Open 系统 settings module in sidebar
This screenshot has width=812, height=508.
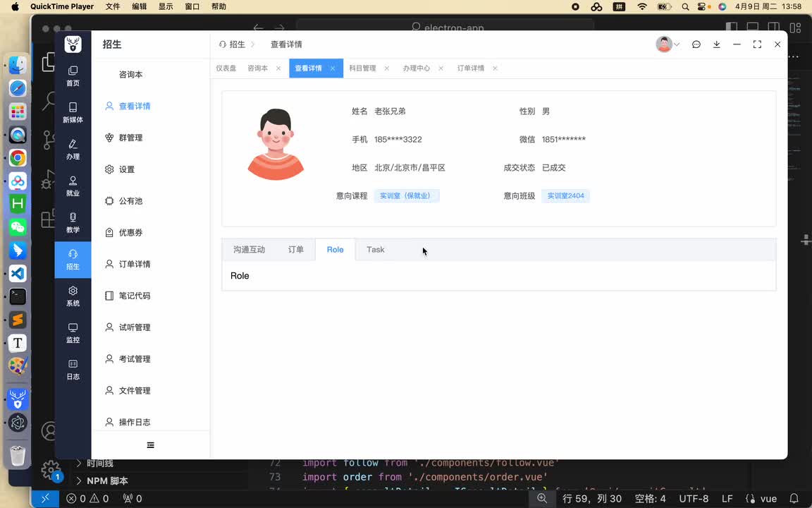[73, 296]
